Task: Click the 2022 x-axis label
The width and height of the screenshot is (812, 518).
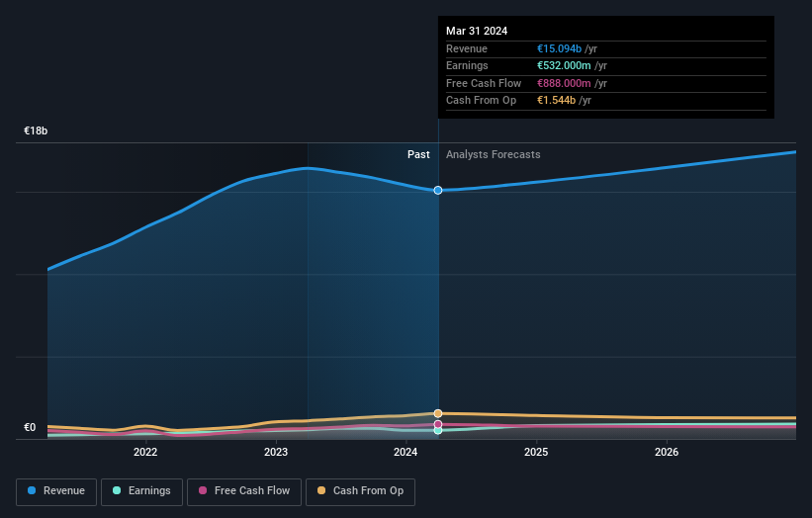Action: click(x=145, y=452)
